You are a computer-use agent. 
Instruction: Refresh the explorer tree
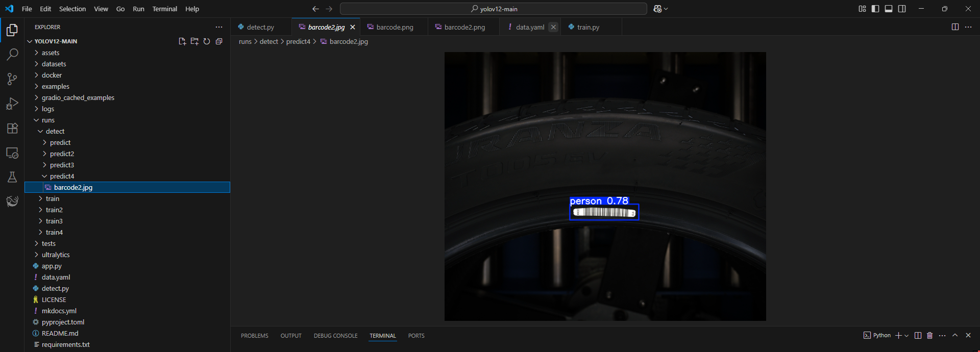(207, 41)
